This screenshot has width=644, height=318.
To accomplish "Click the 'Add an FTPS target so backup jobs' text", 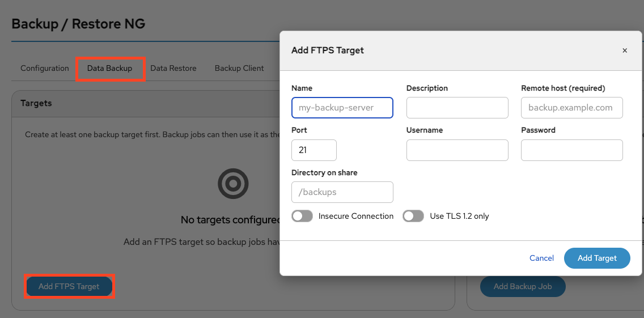I will click(202, 241).
